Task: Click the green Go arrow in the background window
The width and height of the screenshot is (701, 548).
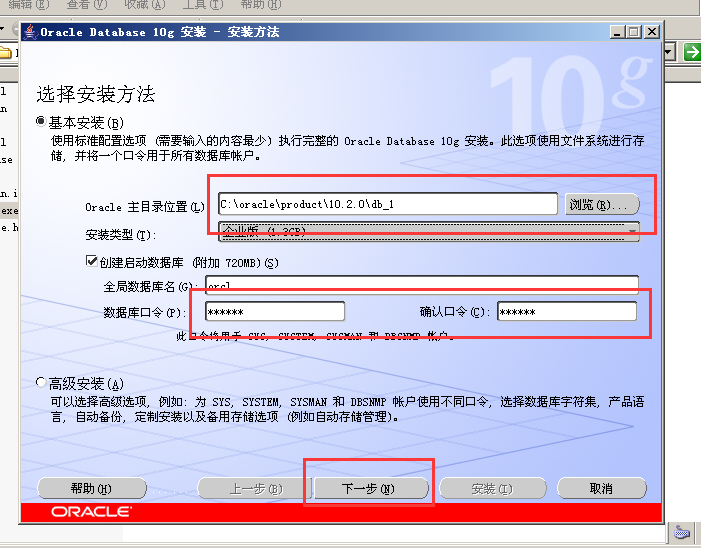Action: point(692,52)
